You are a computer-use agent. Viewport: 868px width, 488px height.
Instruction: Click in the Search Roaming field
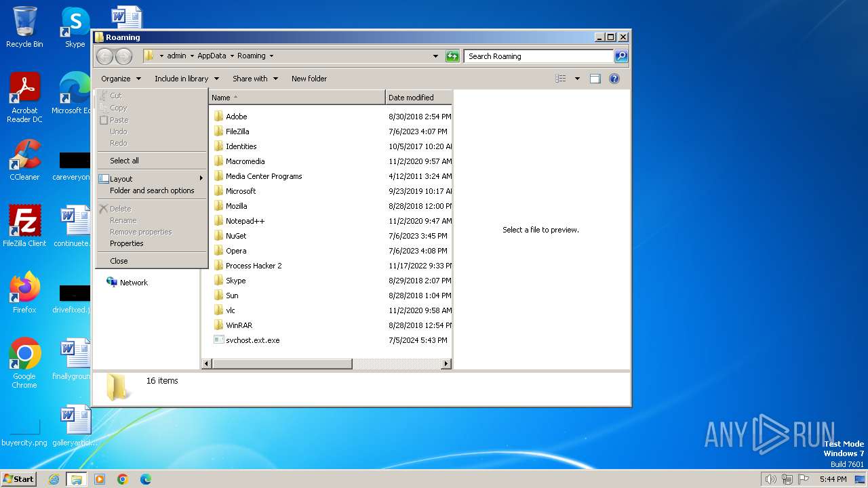point(539,56)
